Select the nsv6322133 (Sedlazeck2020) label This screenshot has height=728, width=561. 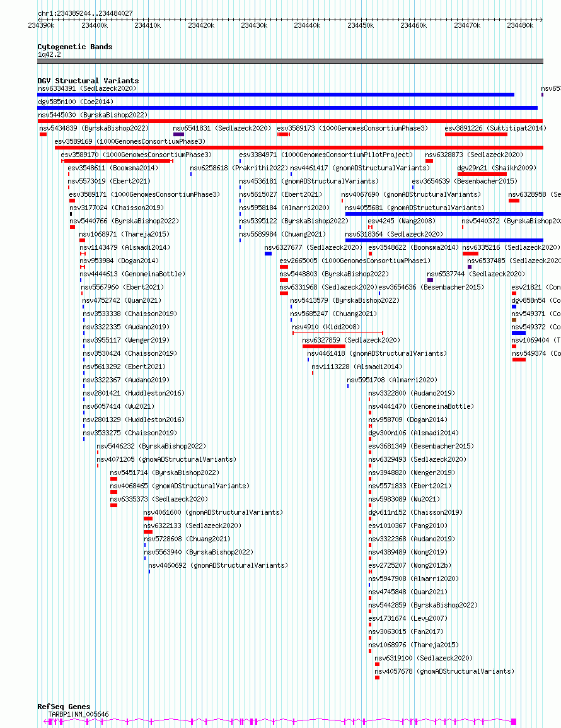pyautogui.click(x=193, y=525)
